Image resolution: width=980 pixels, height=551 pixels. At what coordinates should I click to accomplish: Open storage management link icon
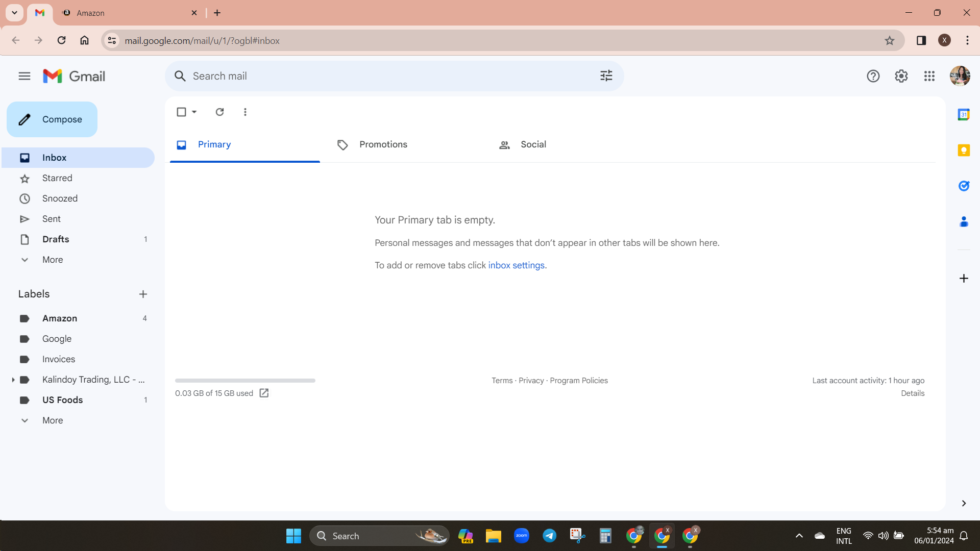pyautogui.click(x=264, y=393)
